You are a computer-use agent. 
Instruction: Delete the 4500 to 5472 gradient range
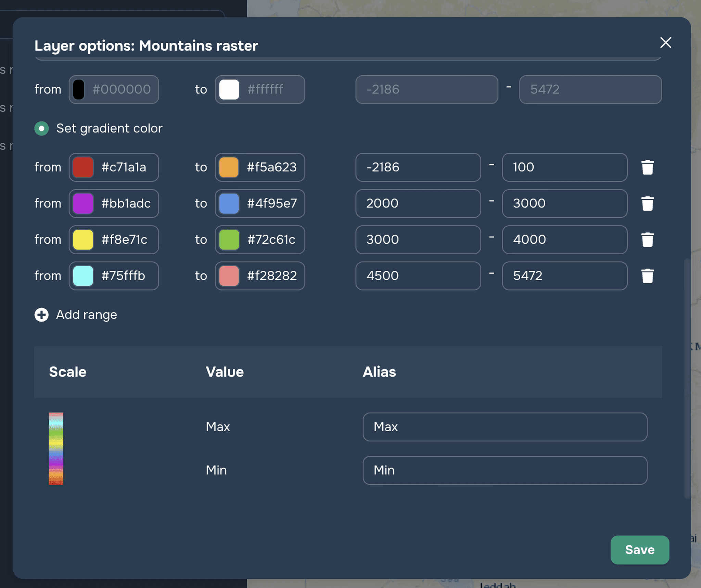coord(647,276)
